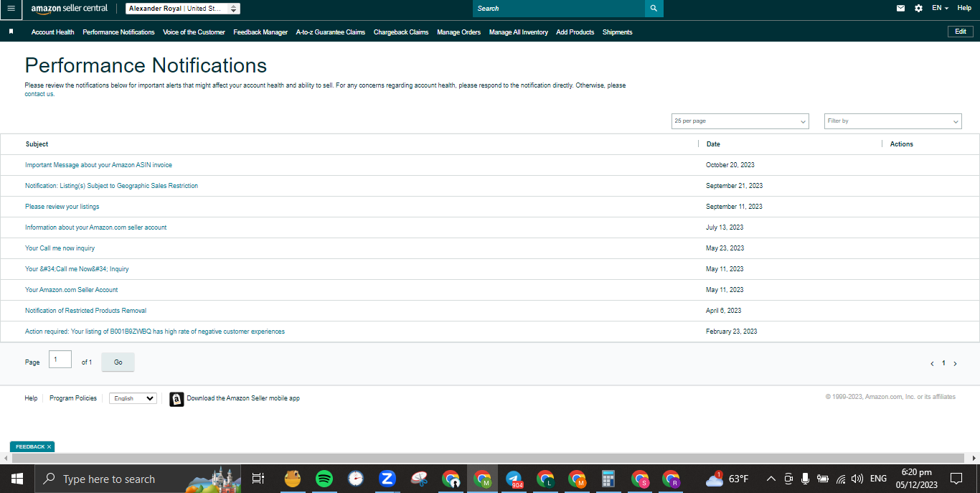Open the English footer language selector

[x=133, y=398]
